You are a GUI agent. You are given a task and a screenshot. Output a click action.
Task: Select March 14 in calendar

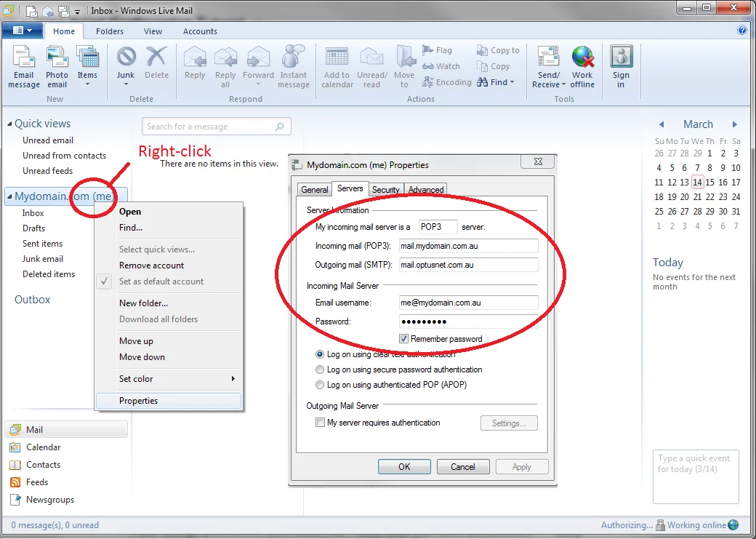coord(697,183)
